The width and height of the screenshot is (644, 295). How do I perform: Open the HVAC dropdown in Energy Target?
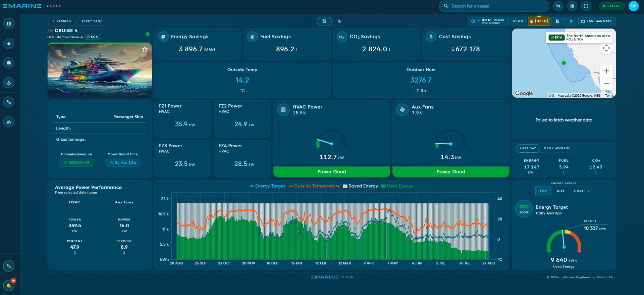pos(581,191)
